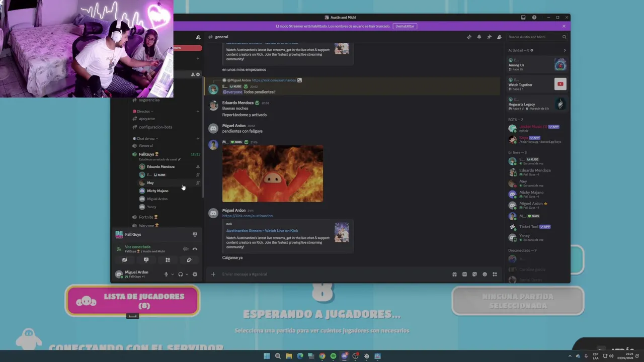The image size is (644, 362).
Task: Start an activity from voice panel
Action: point(168,260)
